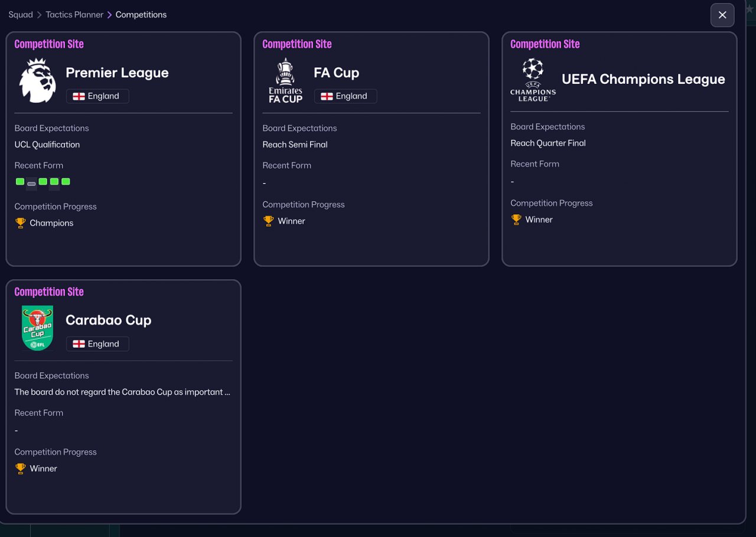This screenshot has height=537, width=756.
Task: Close the Competitions panel
Action: click(722, 15)
